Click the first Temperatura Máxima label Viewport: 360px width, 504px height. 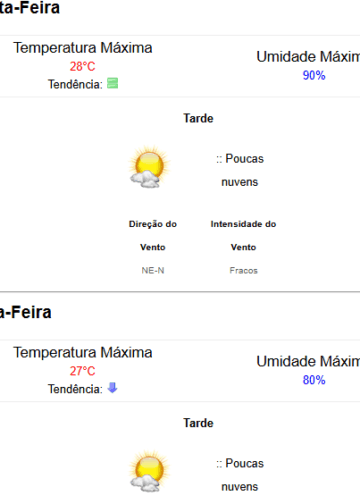(x=83, y=48)
